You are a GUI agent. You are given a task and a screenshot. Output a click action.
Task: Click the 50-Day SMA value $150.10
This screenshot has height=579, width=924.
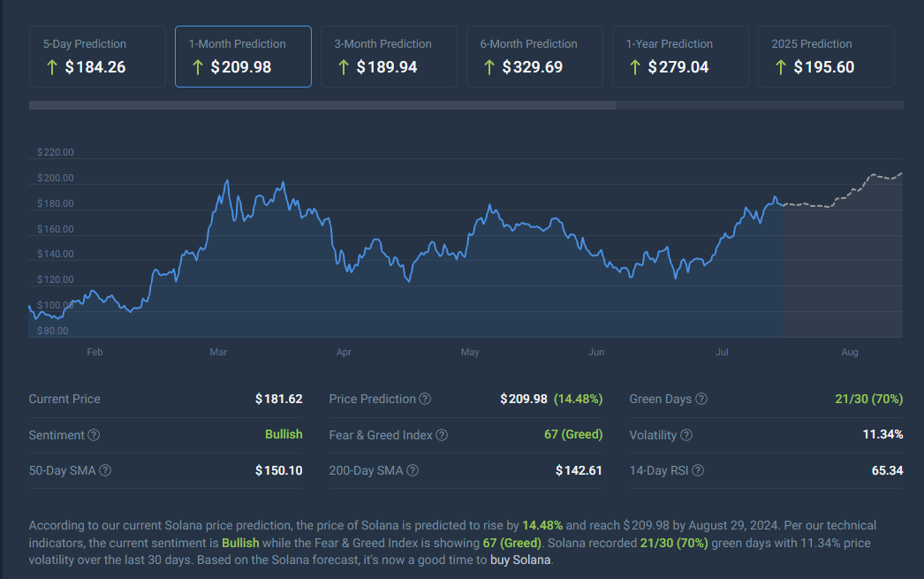279,470
